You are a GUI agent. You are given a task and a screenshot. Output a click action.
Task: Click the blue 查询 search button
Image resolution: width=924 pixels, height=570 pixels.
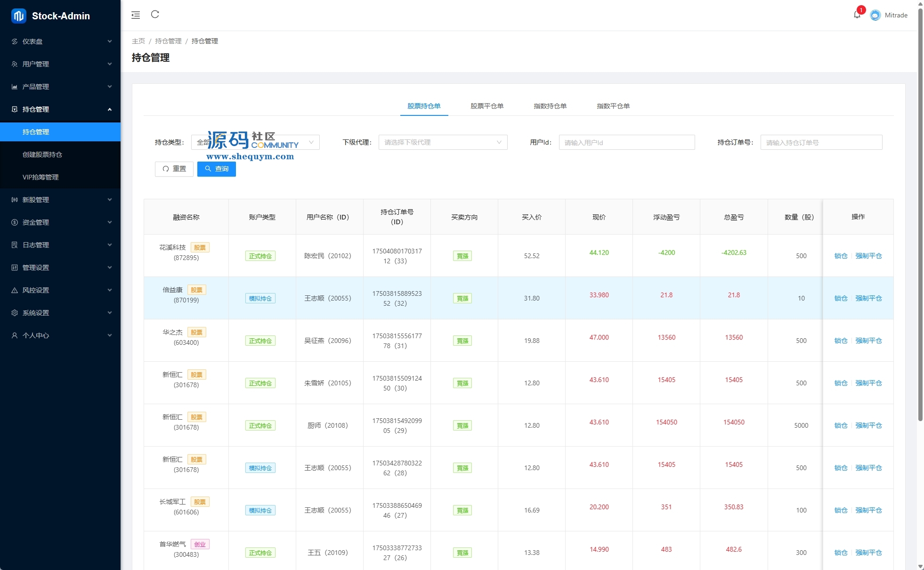217,169
